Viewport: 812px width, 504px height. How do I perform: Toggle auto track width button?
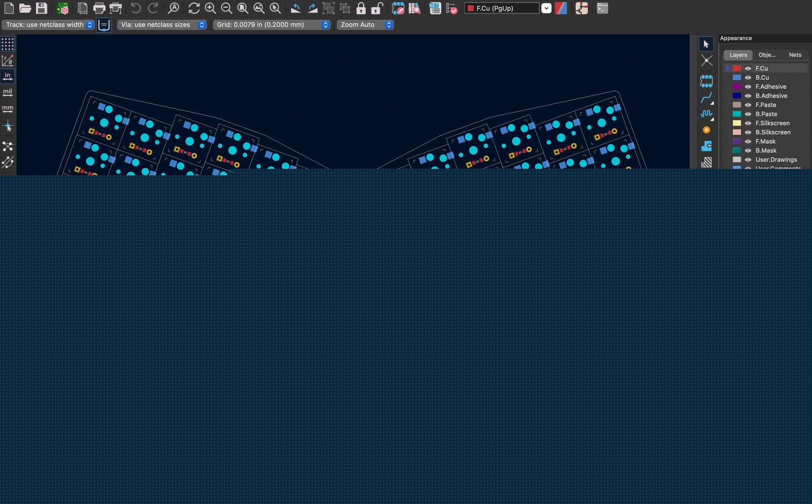point(104,25)
